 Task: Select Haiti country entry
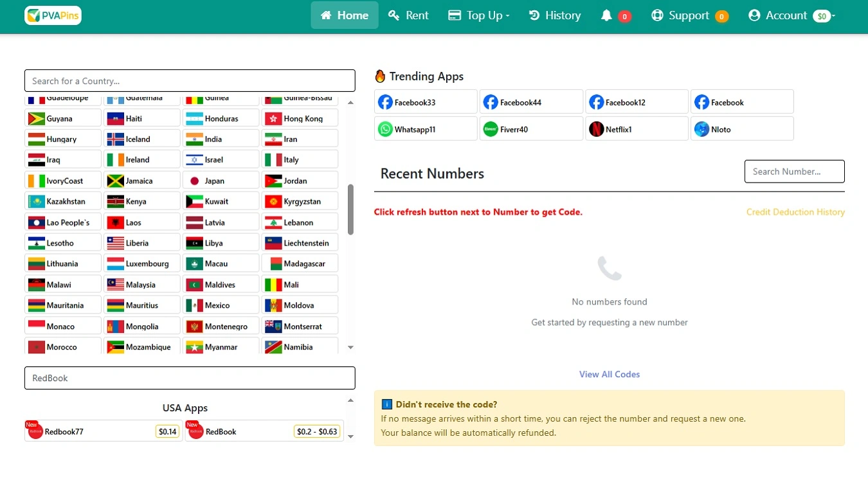point(142,118)
